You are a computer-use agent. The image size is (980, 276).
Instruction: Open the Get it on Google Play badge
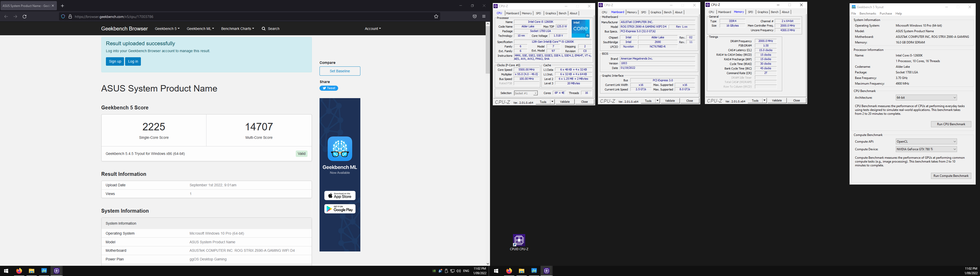click(x=340, y=209)
